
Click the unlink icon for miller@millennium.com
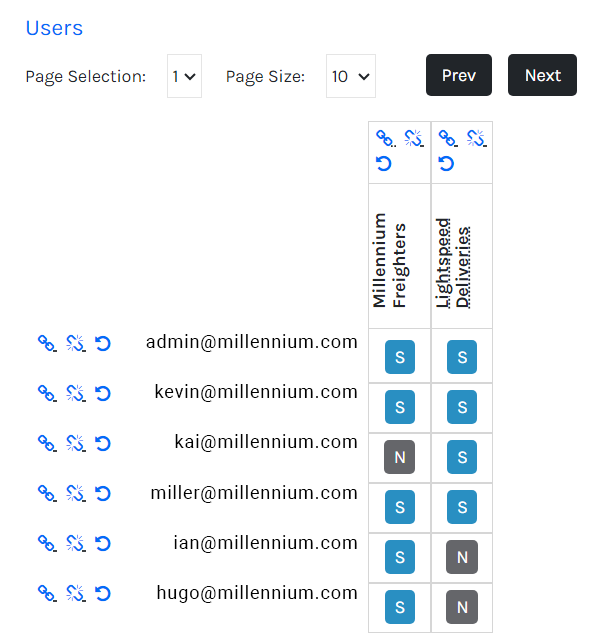point(76,494)
